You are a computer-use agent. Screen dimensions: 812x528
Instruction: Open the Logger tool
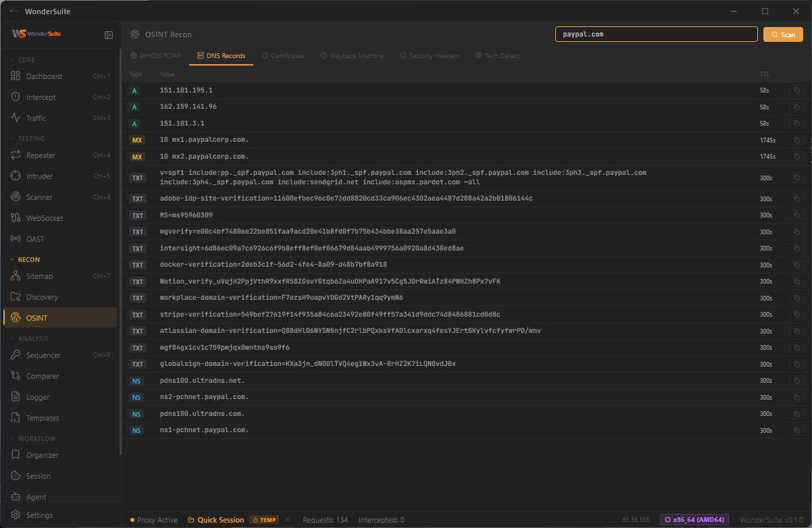(x=59, y=397)
